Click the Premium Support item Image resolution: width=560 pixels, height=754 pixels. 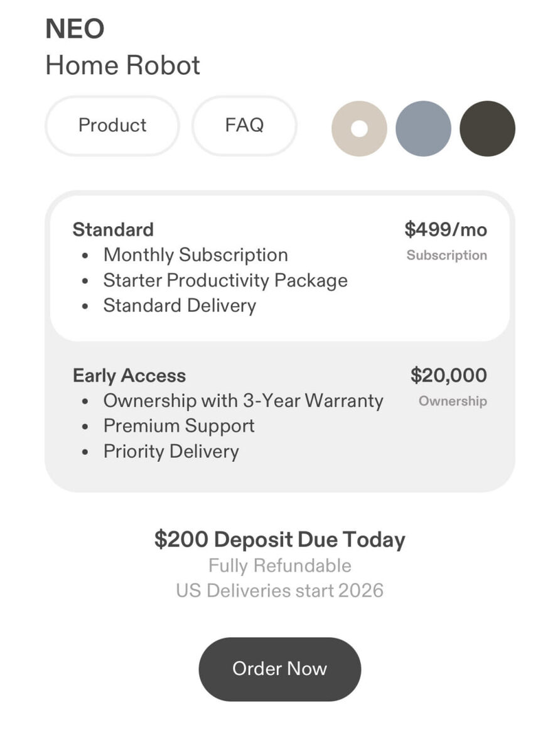pyautogui.click(x=179, y=426)
